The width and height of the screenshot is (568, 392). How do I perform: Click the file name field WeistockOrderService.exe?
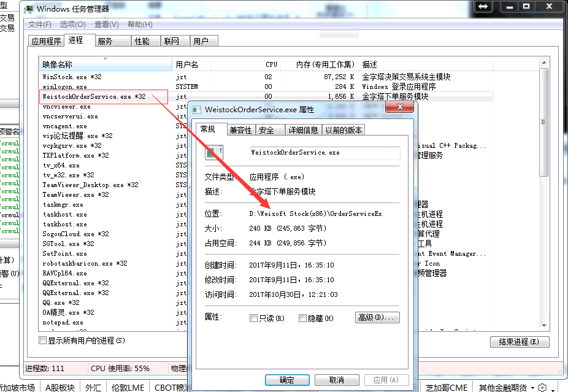click(x=324, y=153)
